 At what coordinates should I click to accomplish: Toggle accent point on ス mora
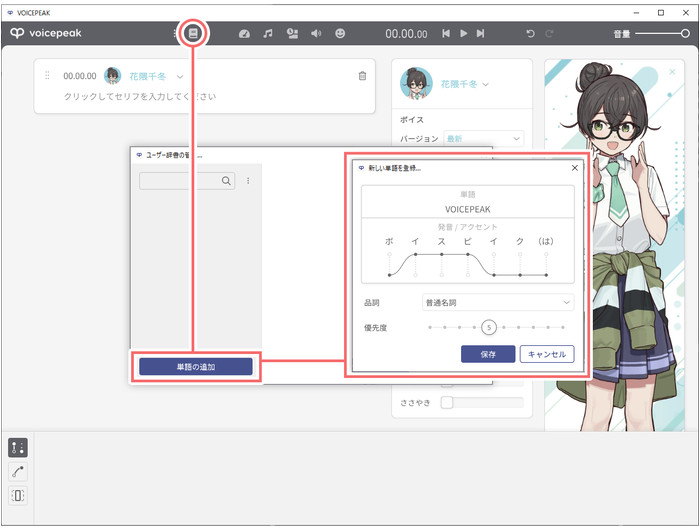(x=442, y=254)
